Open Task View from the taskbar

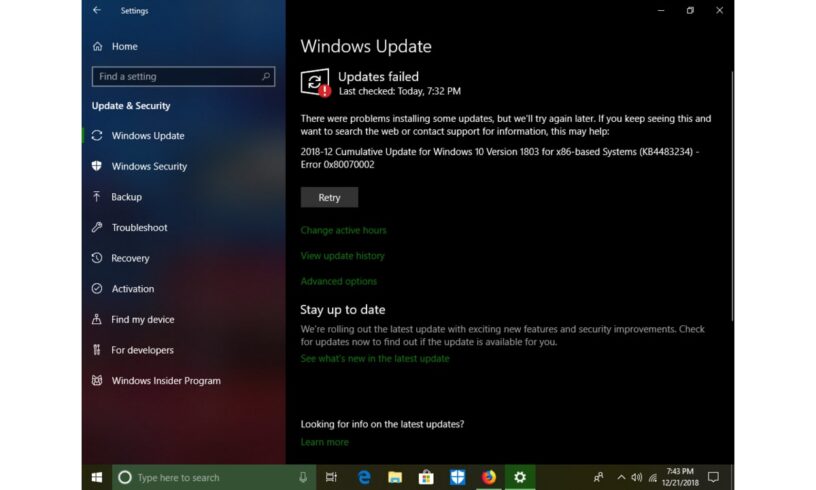(331, 478)
